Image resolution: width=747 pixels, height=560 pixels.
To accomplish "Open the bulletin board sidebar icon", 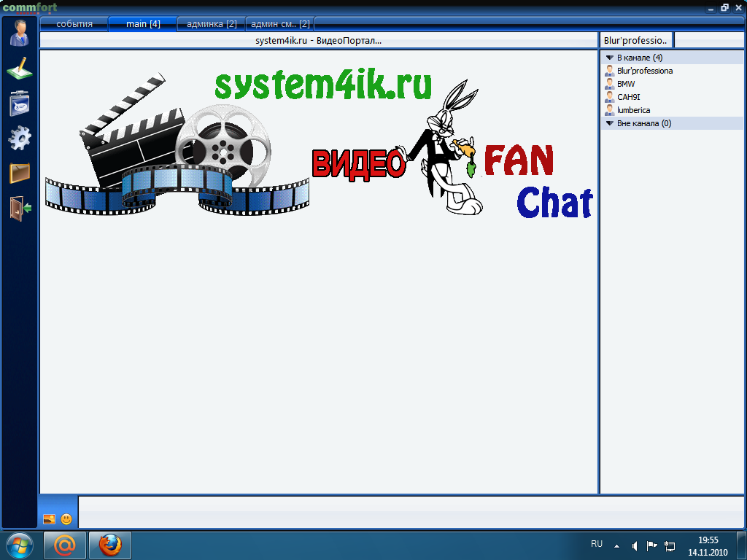I will coord(20,104).
